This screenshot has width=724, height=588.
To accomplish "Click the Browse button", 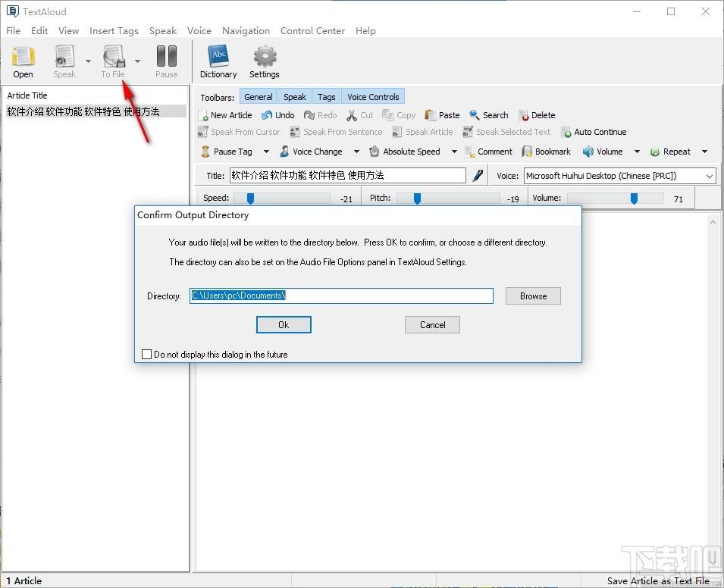I will coord(533,296).
